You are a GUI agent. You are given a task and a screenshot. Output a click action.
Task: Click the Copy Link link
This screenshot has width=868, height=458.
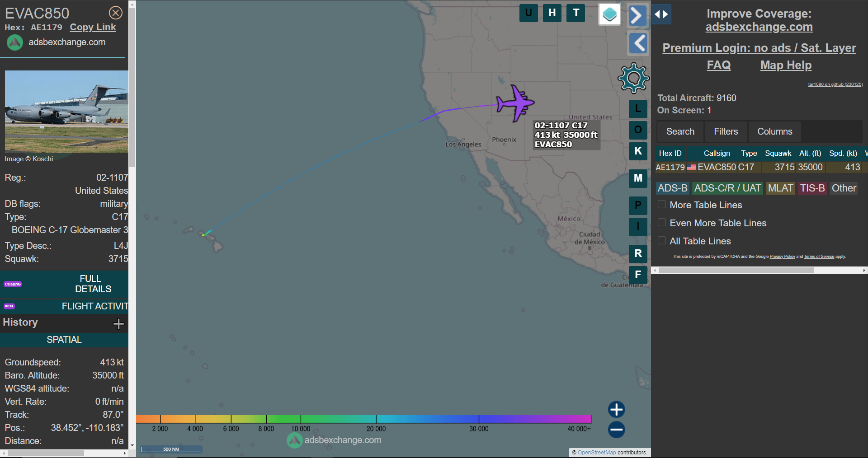point(93,27)
